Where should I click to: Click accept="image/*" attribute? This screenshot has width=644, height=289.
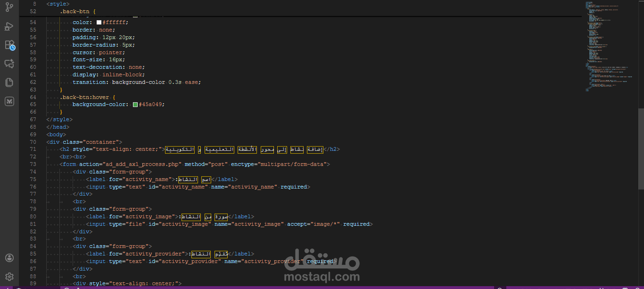tap(314, 224)
